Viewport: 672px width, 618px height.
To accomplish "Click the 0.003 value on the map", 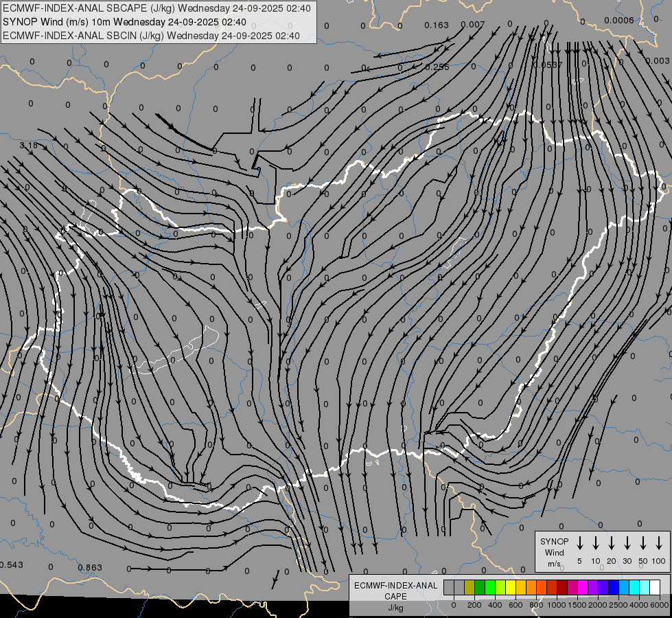I will [x=658, y=61].
